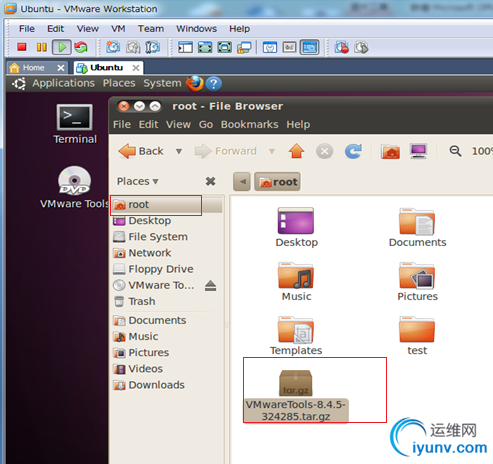493x464 pixels.
Task: Click the Back button in File Browser
Action: click(141, 151)
